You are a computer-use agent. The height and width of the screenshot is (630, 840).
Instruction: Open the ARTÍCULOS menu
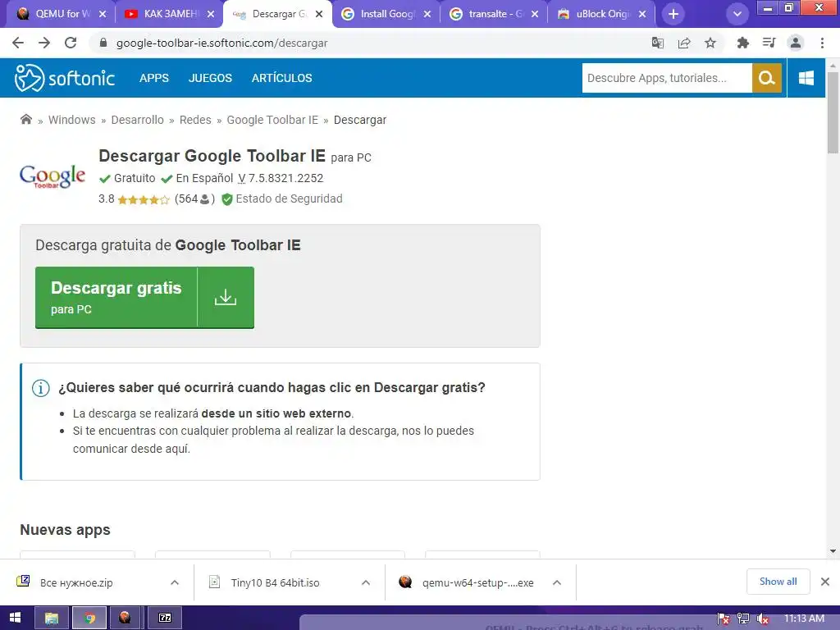282,78
